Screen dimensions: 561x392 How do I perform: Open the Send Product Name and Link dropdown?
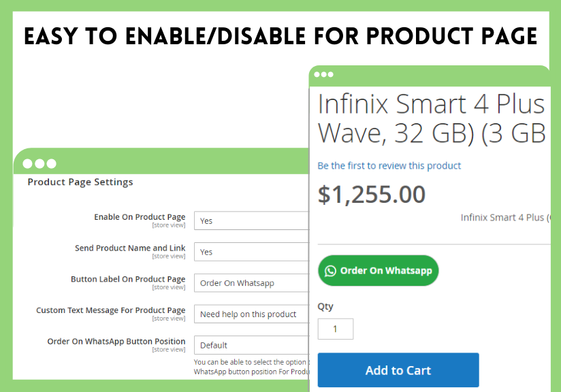[x=251, y=252]
